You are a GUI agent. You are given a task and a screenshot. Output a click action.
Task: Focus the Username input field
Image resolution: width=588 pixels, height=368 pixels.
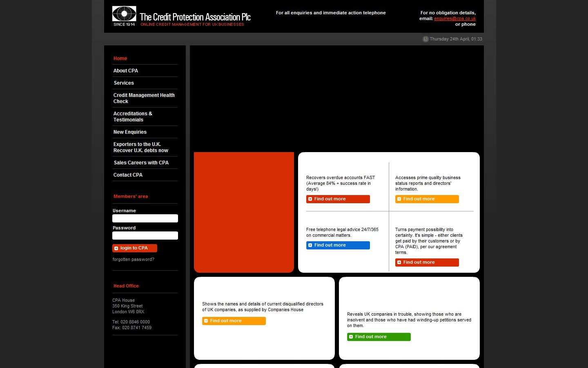click(x=145, y=218)
